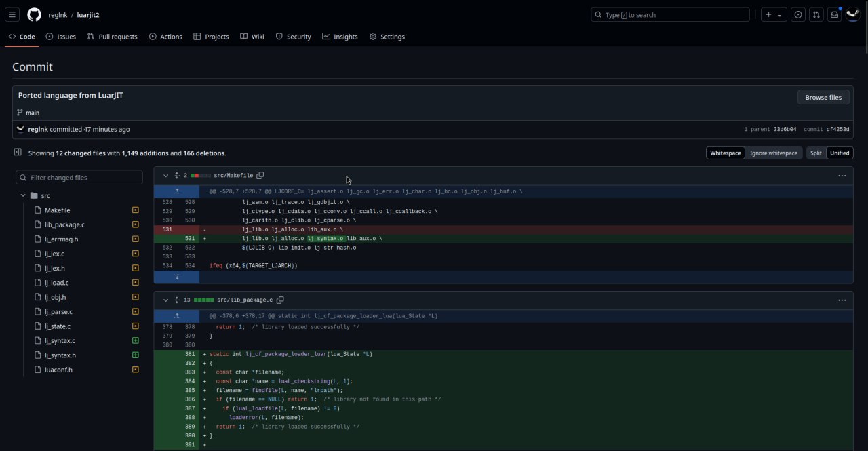
Task: Copy src/Makefile file path
Action: pyautogui.click(x=260, y=176)
